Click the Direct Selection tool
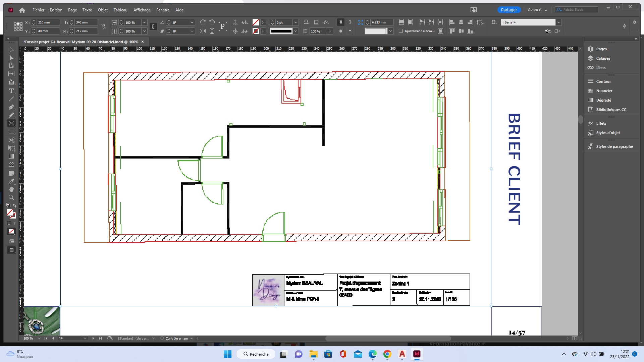Viewport: 644px width, 362px height. pos(11,58)
